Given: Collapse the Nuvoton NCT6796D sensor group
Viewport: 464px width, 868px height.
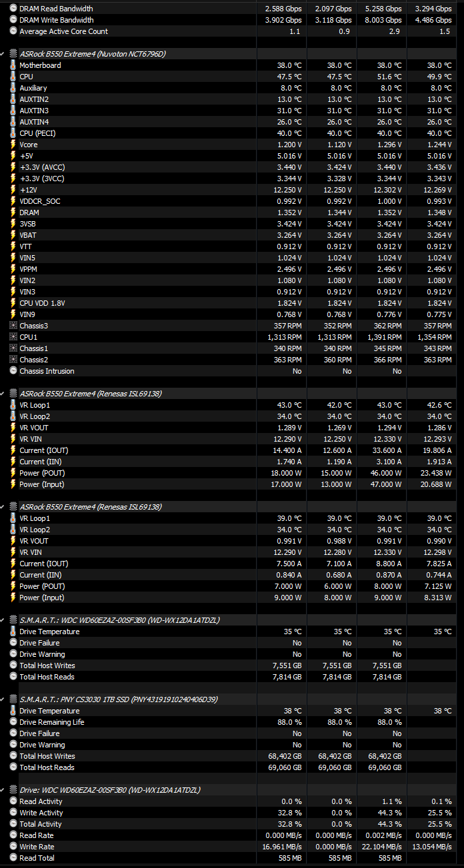Looking at the screenshot, I should coord(3,54).
